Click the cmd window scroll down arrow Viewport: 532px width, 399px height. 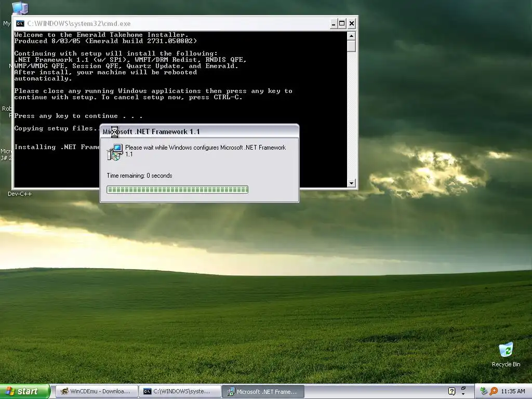pyautogui.click(x=351, y=183)
